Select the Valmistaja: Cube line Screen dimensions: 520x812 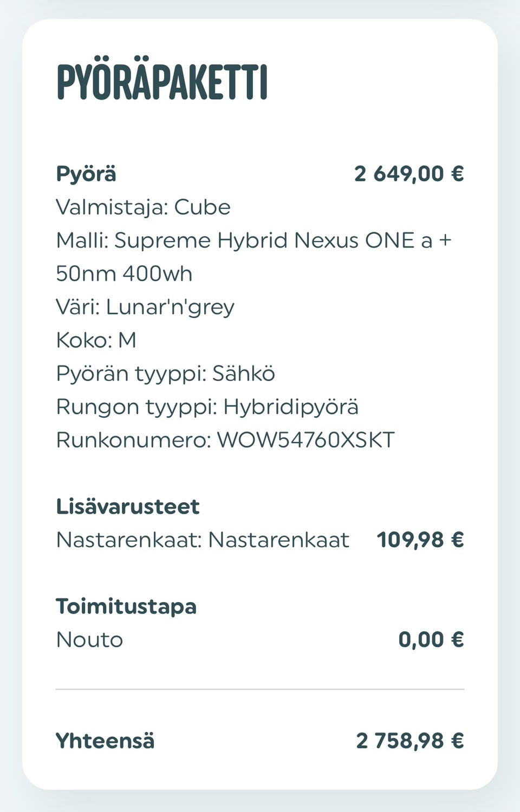coord(144,207)
